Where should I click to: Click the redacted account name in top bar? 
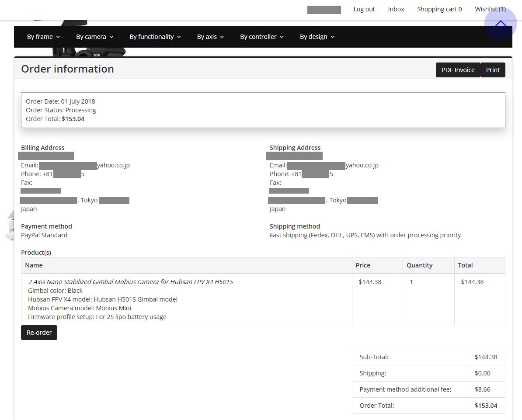(324, 10)
